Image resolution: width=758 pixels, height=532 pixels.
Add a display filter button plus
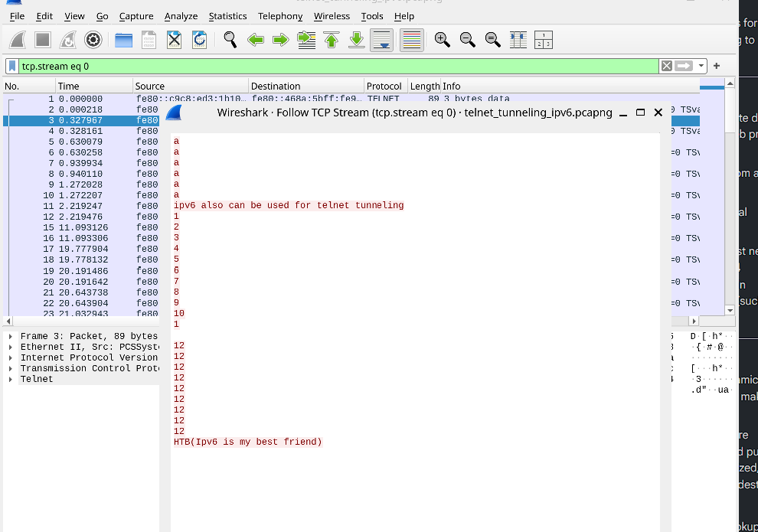717,66
